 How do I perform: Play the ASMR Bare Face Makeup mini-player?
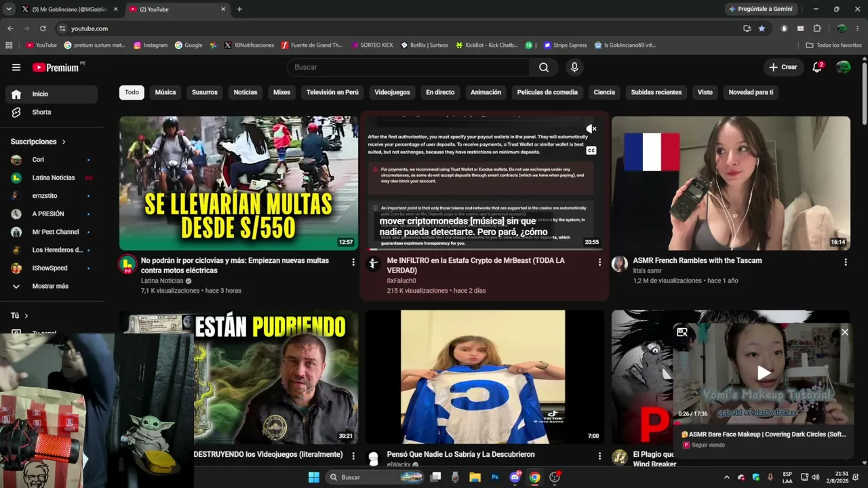tap(764, 373)
